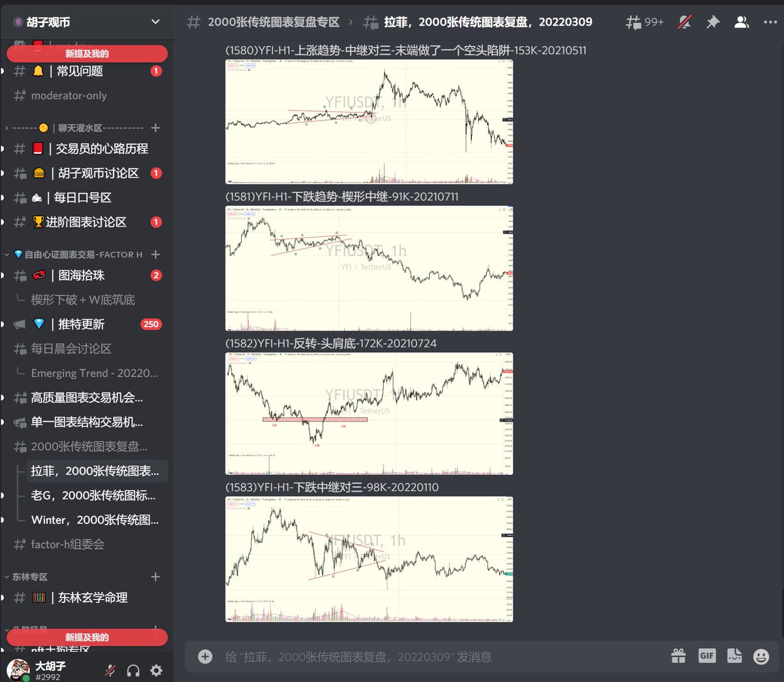Open the 推特更新 announcement channel
The width and height of the screenshot is (784, 682).
87,324
